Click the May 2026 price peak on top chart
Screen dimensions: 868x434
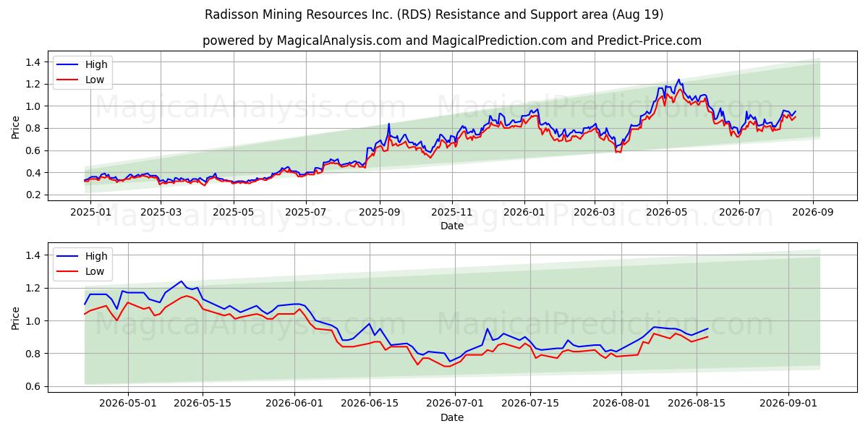678,80
